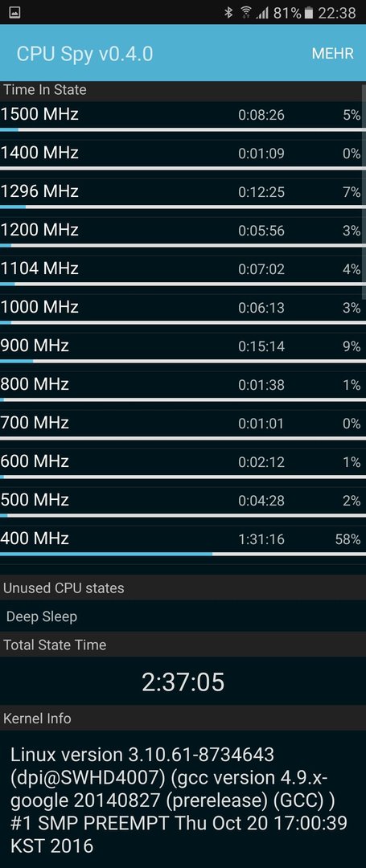Click the list scrollbar on the right edge
Viewport: 366px width, 868px height.
[x=364, y=191]
